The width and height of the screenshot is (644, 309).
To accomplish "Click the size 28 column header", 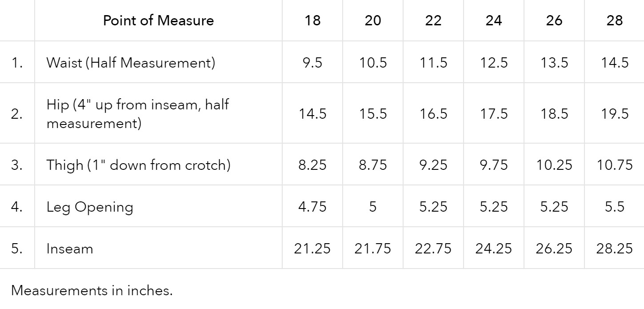I will [614, 20].
